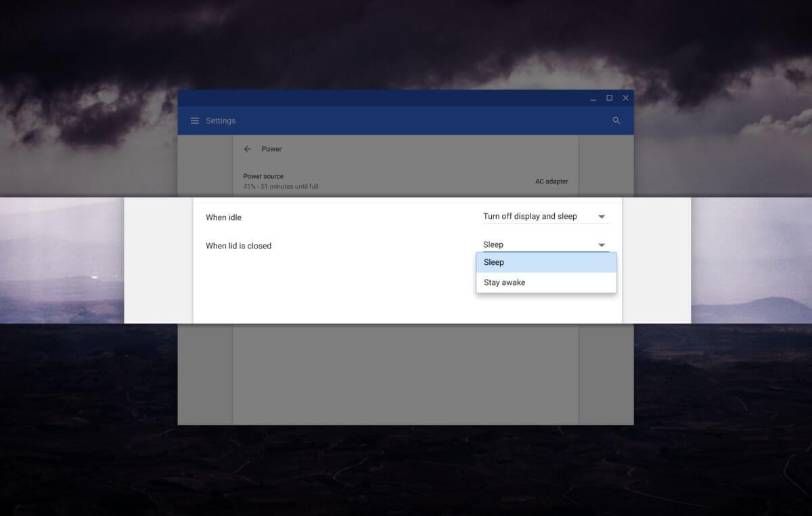The width and height of the screenshot is (812, 516).
Task: Click the 'Settings' title in the header
Action: tap(221, 121)
